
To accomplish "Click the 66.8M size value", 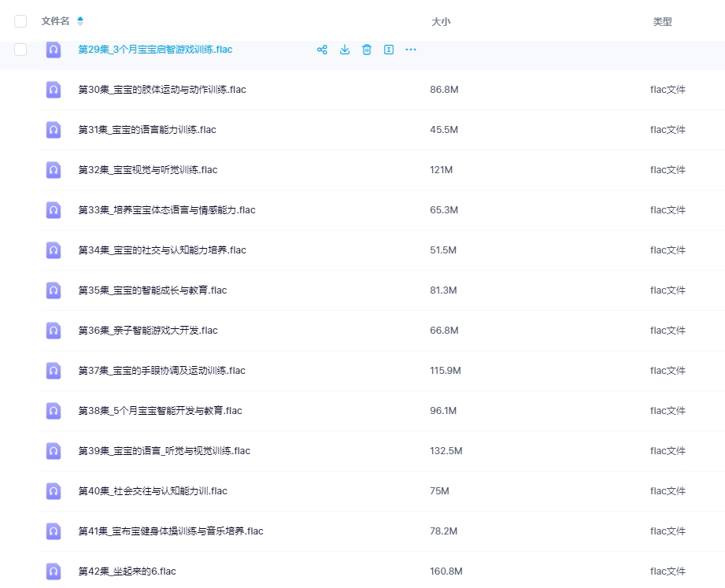I will [444, 331].
